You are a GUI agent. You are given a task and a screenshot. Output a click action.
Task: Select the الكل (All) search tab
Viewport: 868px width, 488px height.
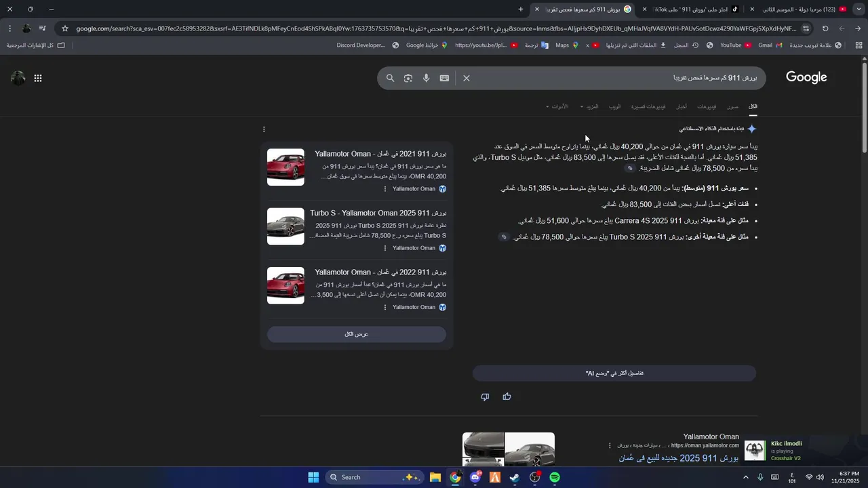point(753,106)
